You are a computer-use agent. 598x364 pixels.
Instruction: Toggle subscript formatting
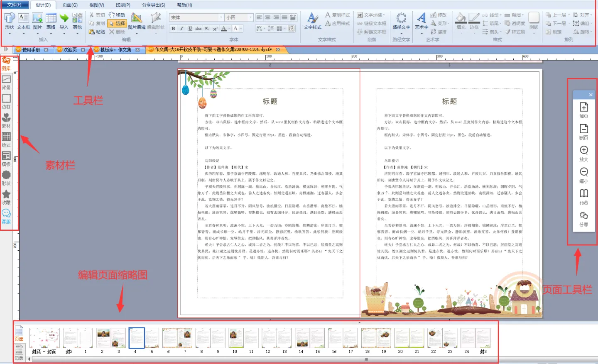tap(207, 29)
